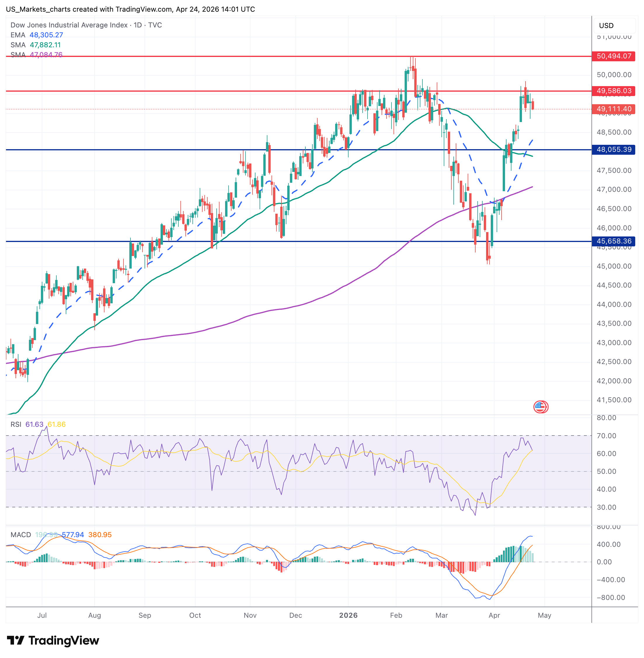Click the RSI indicator legend label
The height and width of the screenshot is (658, 644).
[x=16, y=424]
